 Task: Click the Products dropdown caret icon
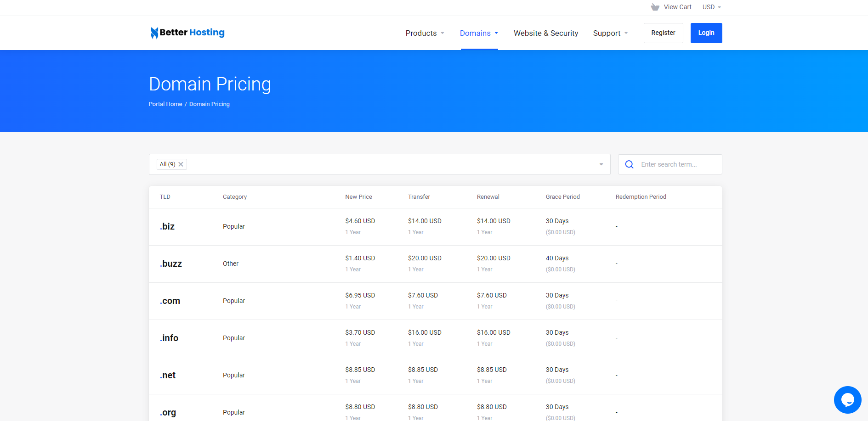point(443,33)
